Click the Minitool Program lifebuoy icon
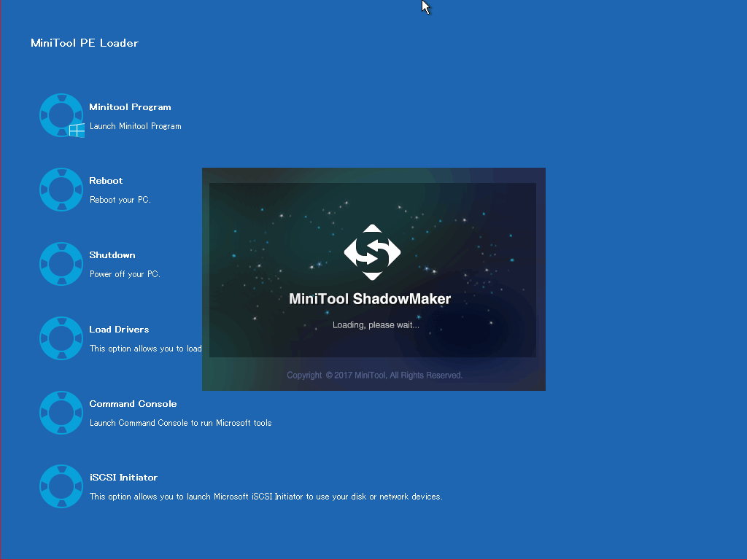This screenshot has height=560, width=747. click(x=61, y=115)
